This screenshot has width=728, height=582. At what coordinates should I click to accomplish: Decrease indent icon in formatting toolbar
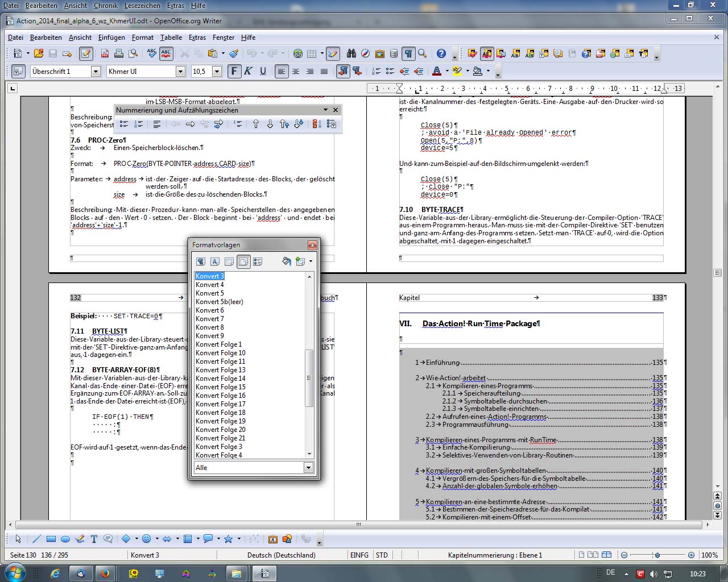click(404, 71)
